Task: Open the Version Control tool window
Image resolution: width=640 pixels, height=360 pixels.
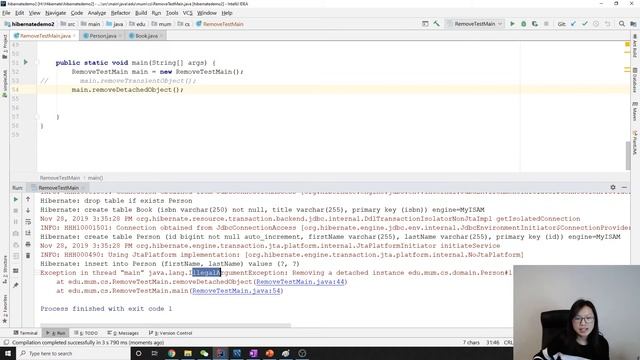Action: [x=170, y=333]
